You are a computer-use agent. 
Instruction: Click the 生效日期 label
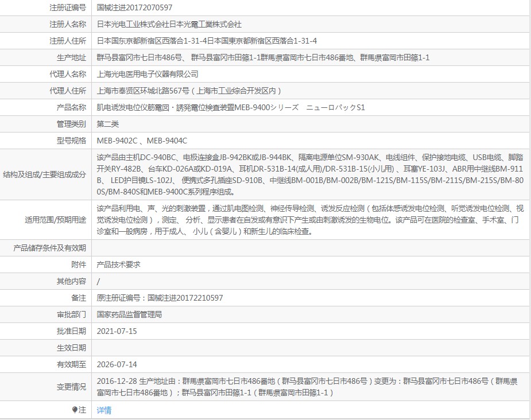point(71,348)
